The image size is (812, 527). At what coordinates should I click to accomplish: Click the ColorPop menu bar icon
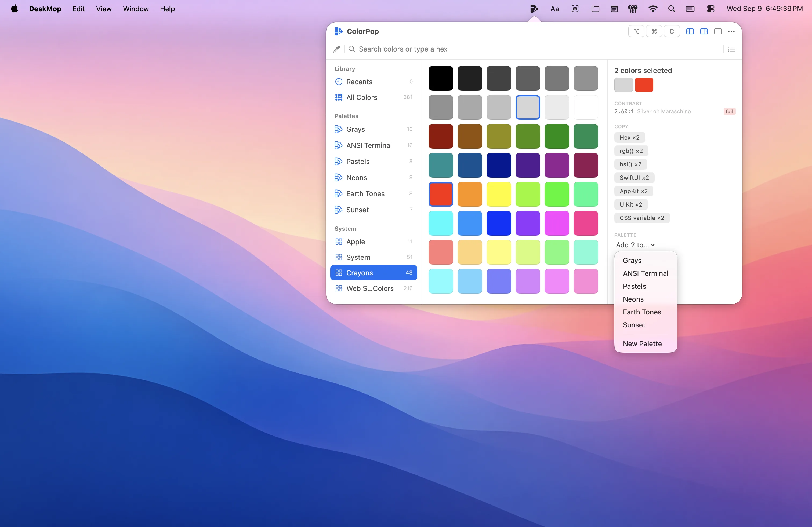[x=534, y=9]
